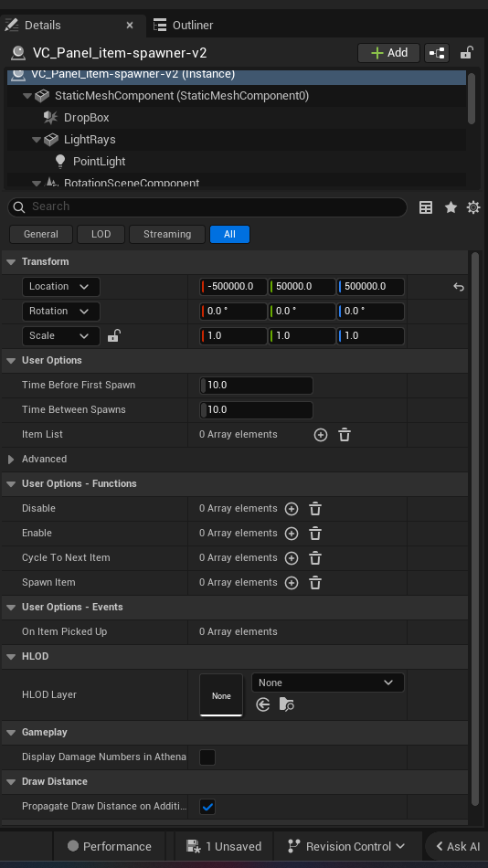Add element to Disable array
Image resolution: width=488 pixels, height=868 pixels.
pos(292,509)
